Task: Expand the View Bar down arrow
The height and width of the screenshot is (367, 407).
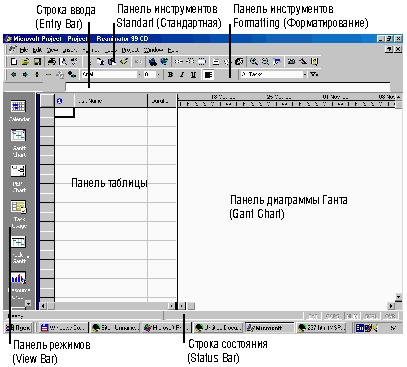Action: [x=28, y=304]
